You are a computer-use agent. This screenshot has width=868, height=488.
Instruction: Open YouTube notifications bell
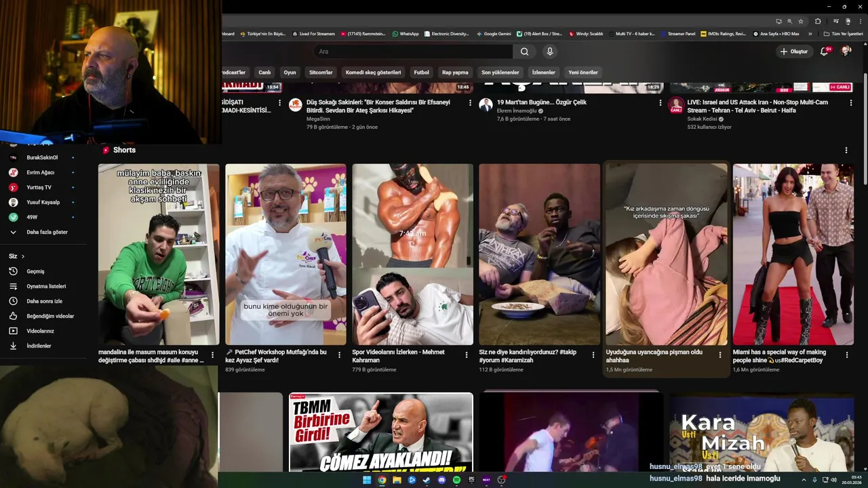click(x=825, y=52)
